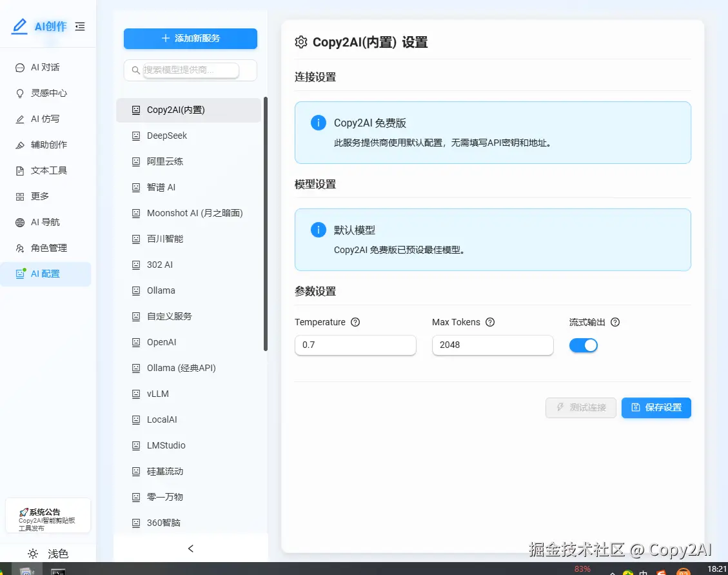Viewport: 728px width, 575px height.
Task: Collapse provider panel with the left chevron
Action: point(191,549)
